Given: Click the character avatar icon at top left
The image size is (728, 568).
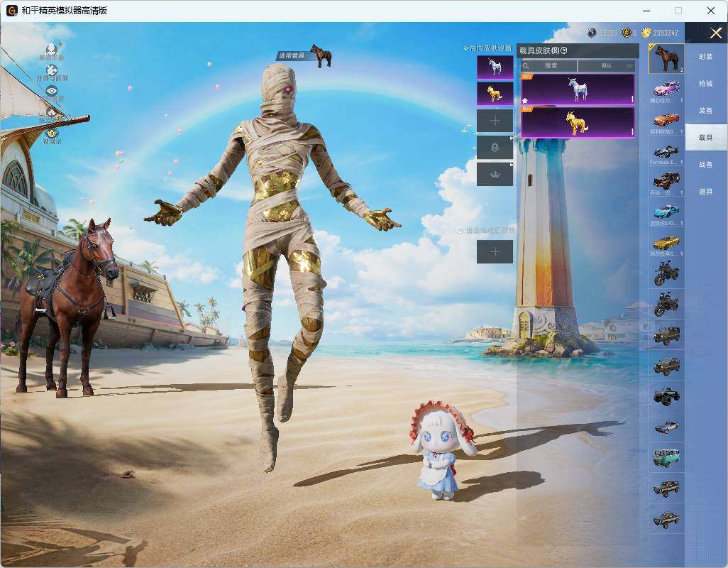Looking at the screenshot, I should pos(52,49).
